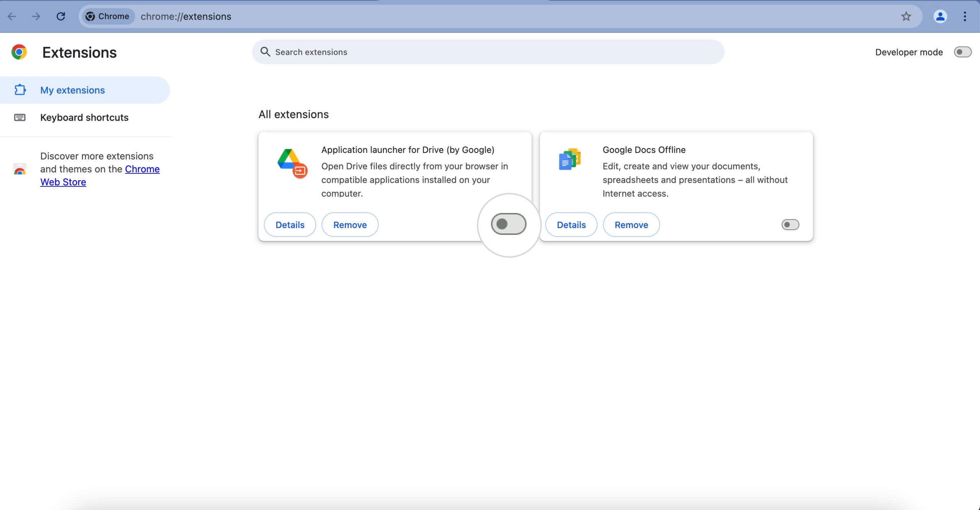Click the Keyboard shortcuts keyboard icon

(20, 117)
